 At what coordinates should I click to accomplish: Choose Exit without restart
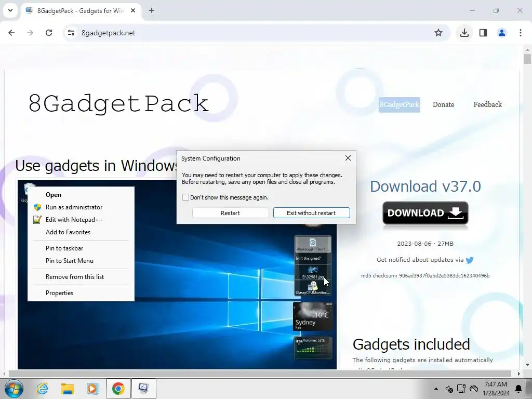click(x=312, y=212)
